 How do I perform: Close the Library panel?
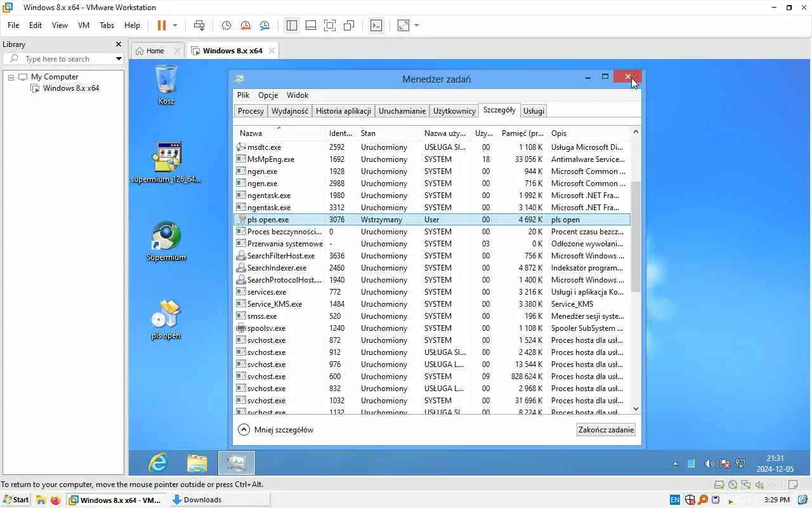click(x=118, y=44)
